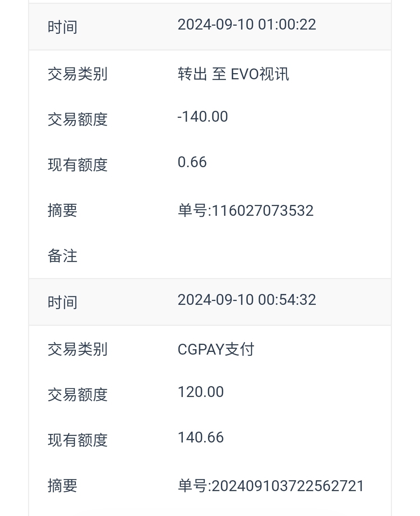Select order number 单号:116027073532
This screenshot has height=516, width=420.
point(245,211)
